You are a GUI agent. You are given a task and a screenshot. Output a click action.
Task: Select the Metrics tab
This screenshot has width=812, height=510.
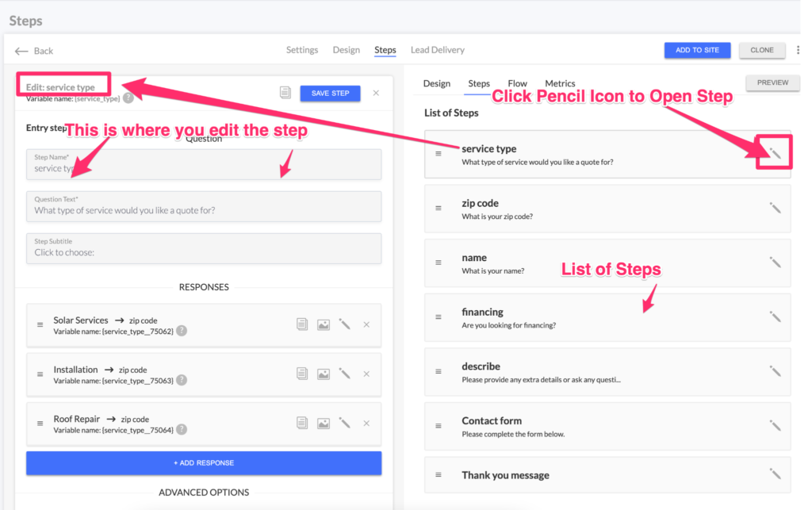tap(560, 82)
